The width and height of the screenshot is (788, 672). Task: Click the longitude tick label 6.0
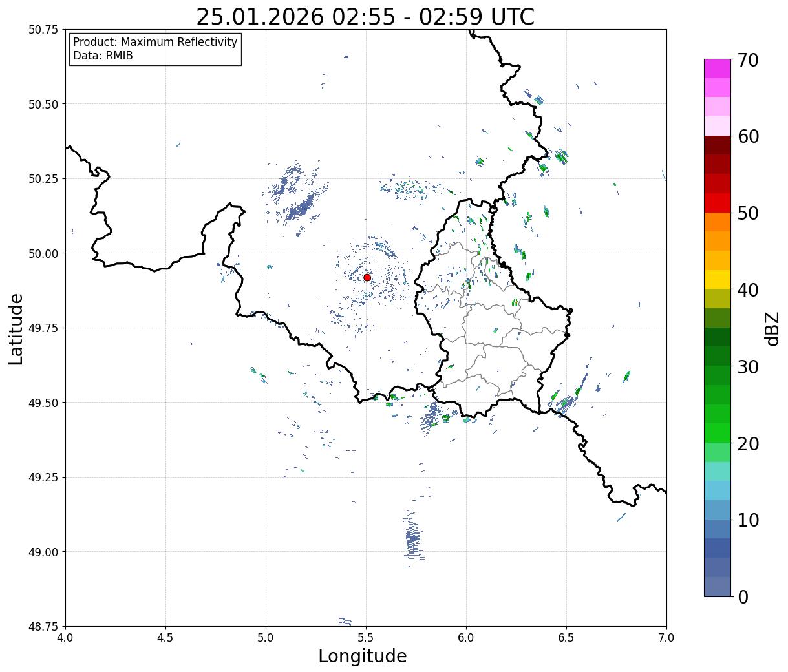point(466,637)
